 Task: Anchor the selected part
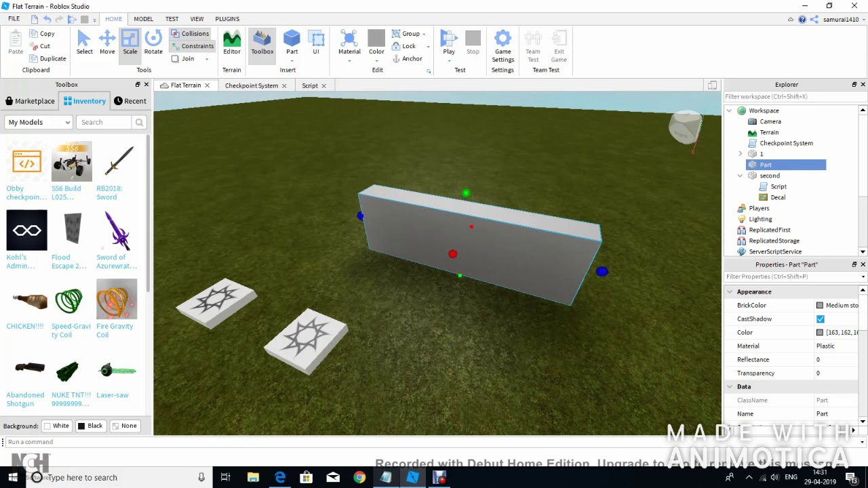(407, 59)
